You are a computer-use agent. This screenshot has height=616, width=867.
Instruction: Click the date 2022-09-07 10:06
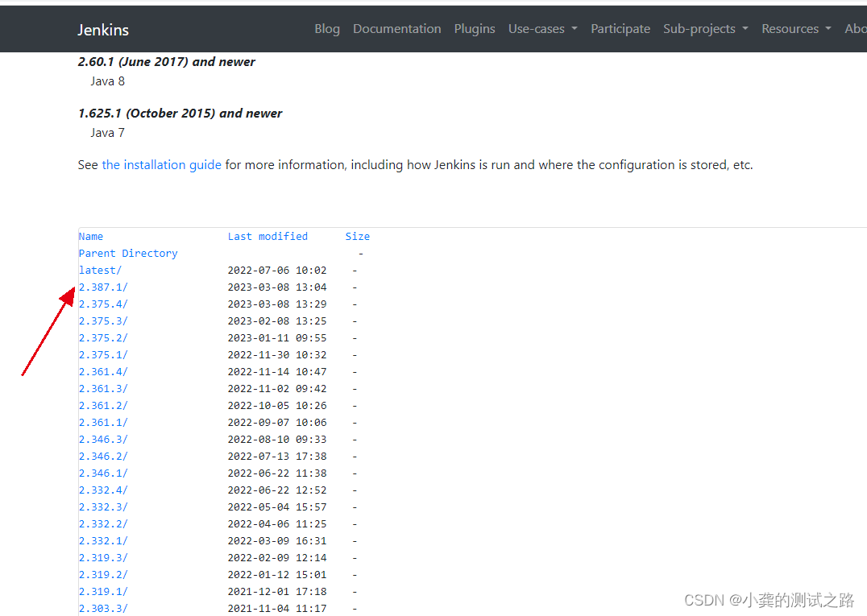[x=277, y=422]
